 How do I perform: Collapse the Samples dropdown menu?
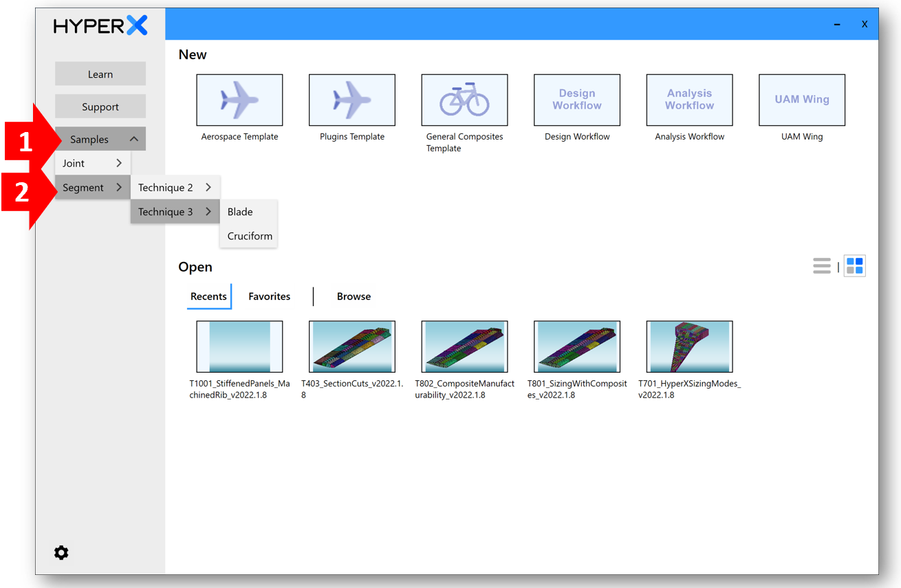click(x=100, y=139)
